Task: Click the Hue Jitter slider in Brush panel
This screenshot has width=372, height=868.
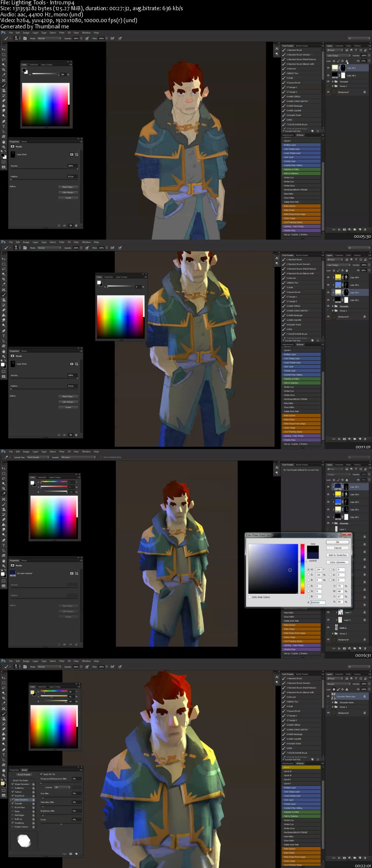Action: click(x=61, y=797)
